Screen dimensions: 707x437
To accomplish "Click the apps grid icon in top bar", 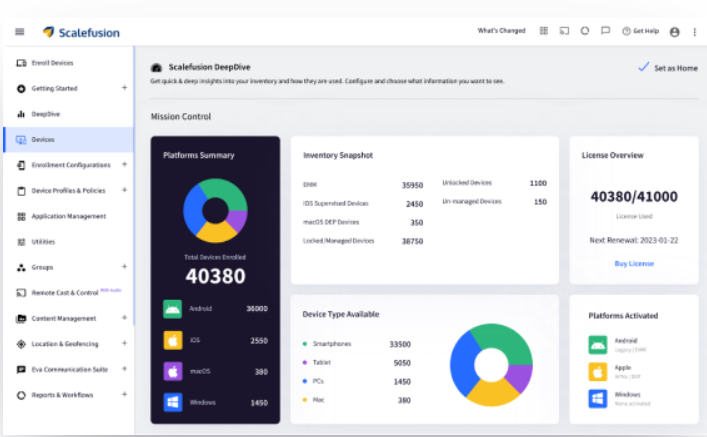I will click(545, 31).
